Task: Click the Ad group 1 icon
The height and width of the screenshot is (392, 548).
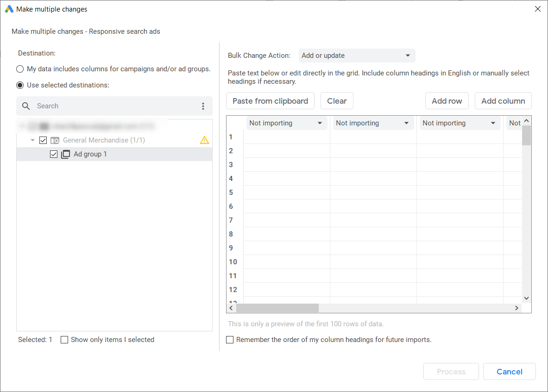Action: 66,154
